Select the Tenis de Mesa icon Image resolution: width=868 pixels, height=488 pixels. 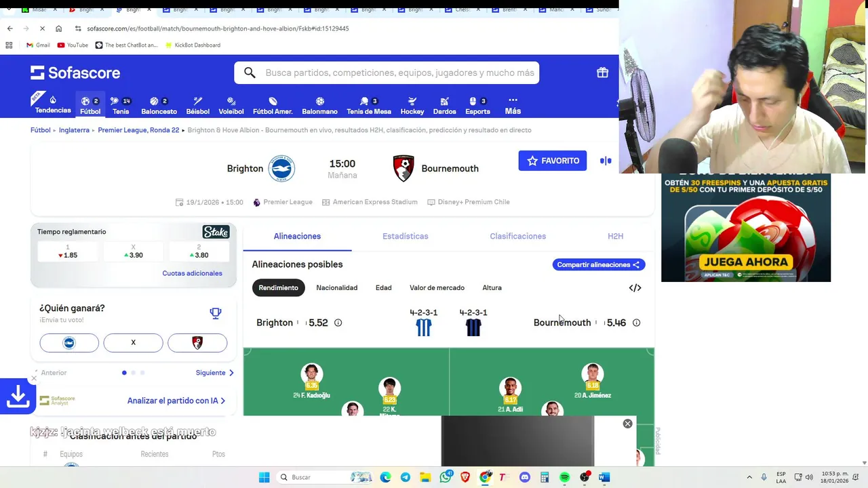pos(369,105)
